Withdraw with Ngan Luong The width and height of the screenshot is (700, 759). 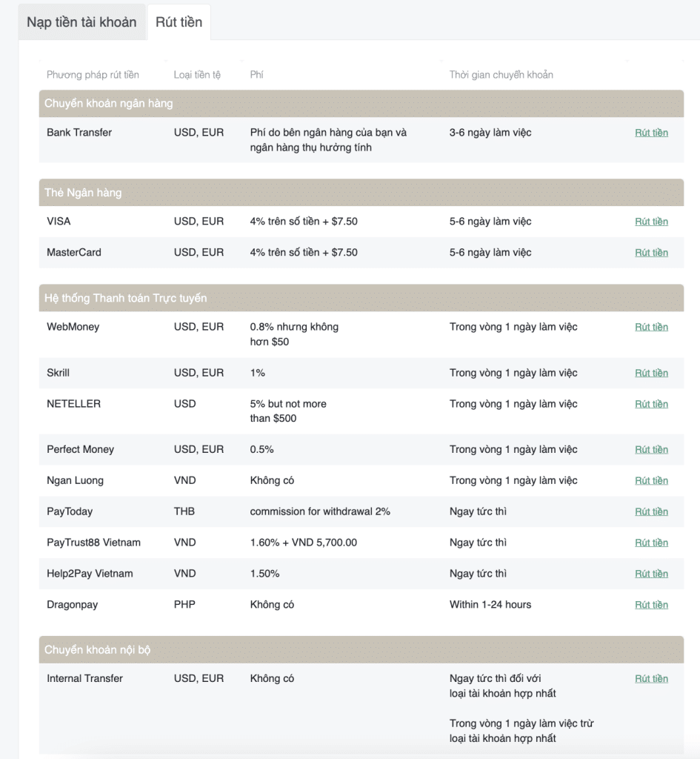click(652, 480)
